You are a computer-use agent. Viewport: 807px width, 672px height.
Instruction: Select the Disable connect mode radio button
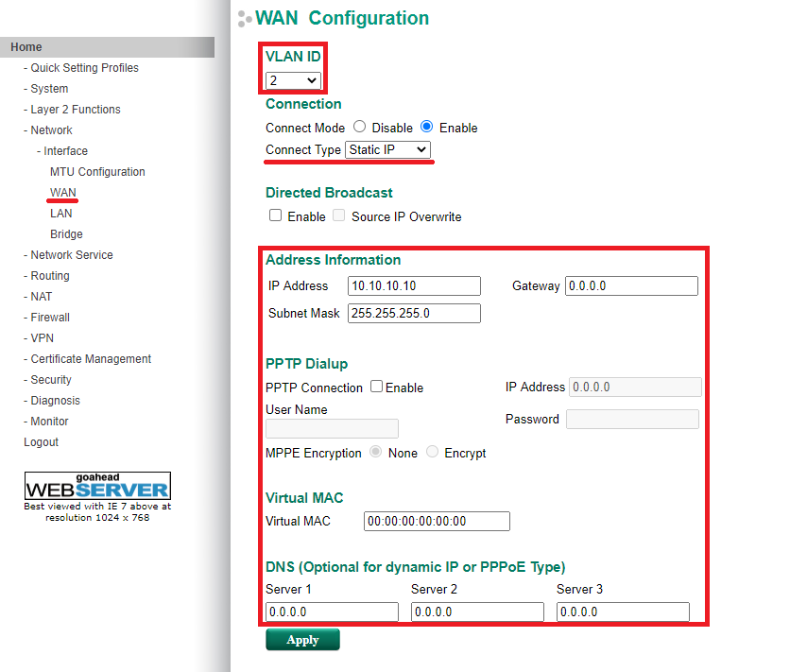(x=360, y=127)
